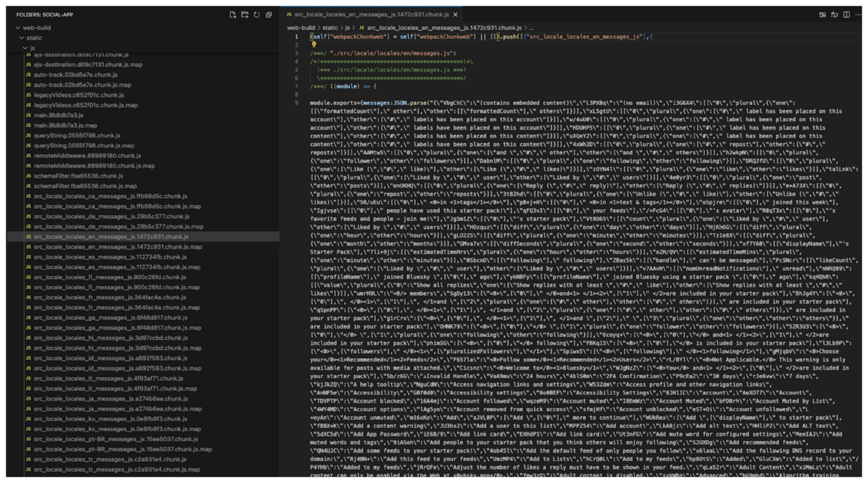Open the More Actions editor menu

point(858,15)
